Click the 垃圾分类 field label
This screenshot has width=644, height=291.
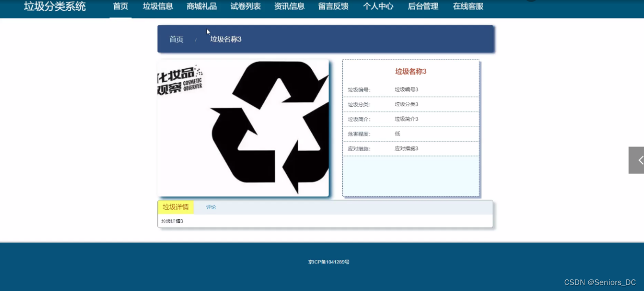(x=359, y=104)
